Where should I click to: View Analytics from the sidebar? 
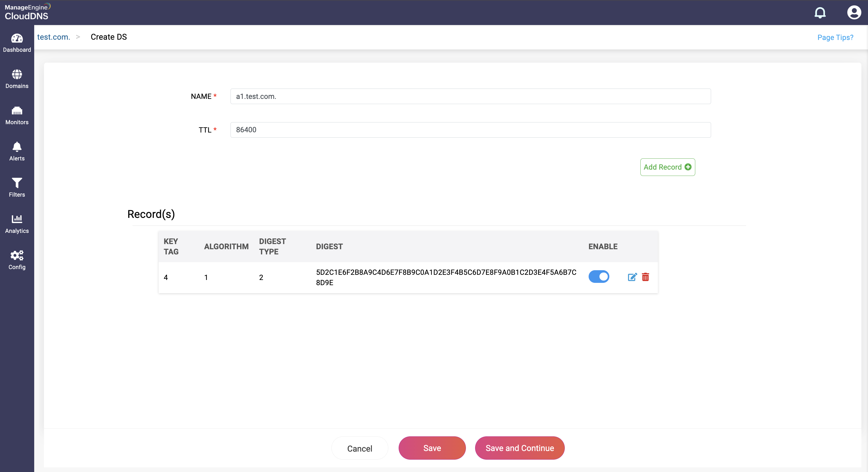click(x=17, y=224)
